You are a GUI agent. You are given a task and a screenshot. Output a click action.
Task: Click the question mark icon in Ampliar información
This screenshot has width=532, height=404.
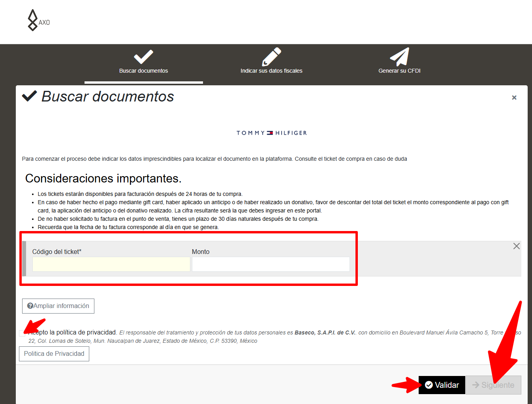tap(30, 306)
